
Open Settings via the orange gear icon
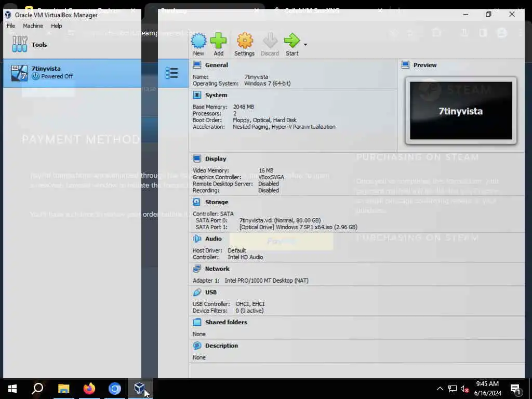coord(245,41)
